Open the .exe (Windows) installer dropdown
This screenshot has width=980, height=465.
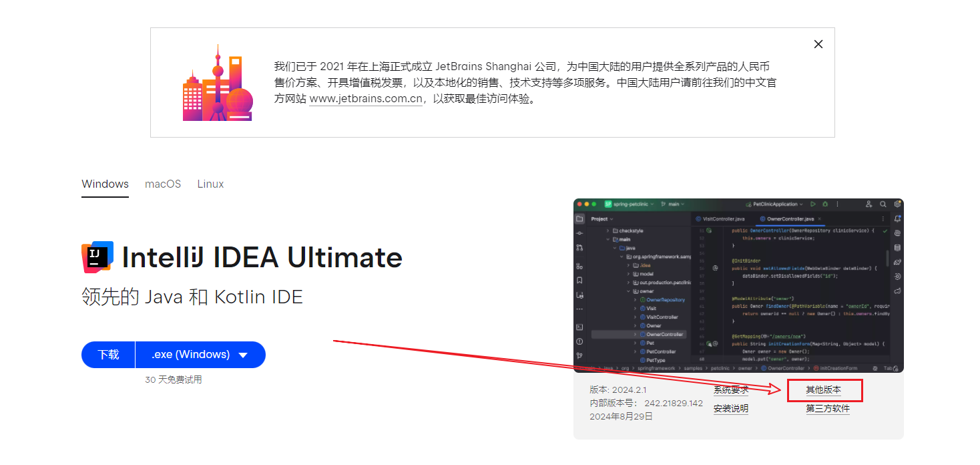point(200,355)
